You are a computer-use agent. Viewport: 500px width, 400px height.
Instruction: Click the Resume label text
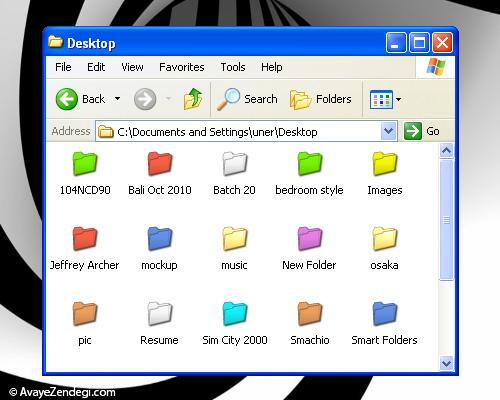[159, 340]
